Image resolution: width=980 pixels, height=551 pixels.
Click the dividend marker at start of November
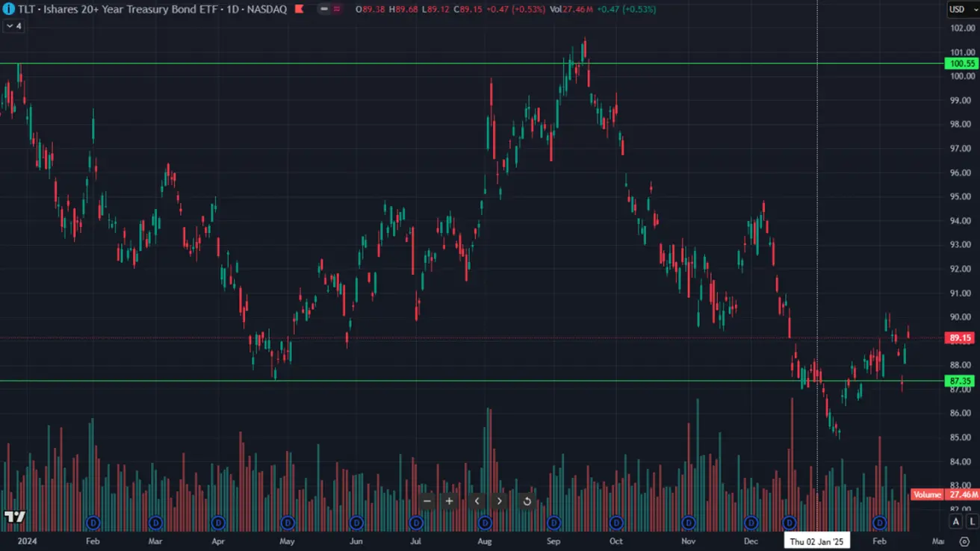[x=689, y=522]
